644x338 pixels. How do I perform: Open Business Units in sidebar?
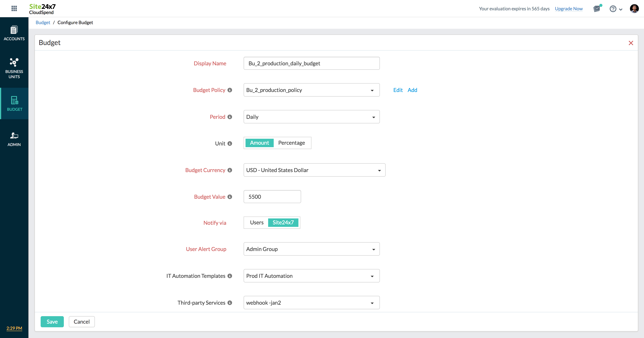pyautogui.click(x=14, y=68)
